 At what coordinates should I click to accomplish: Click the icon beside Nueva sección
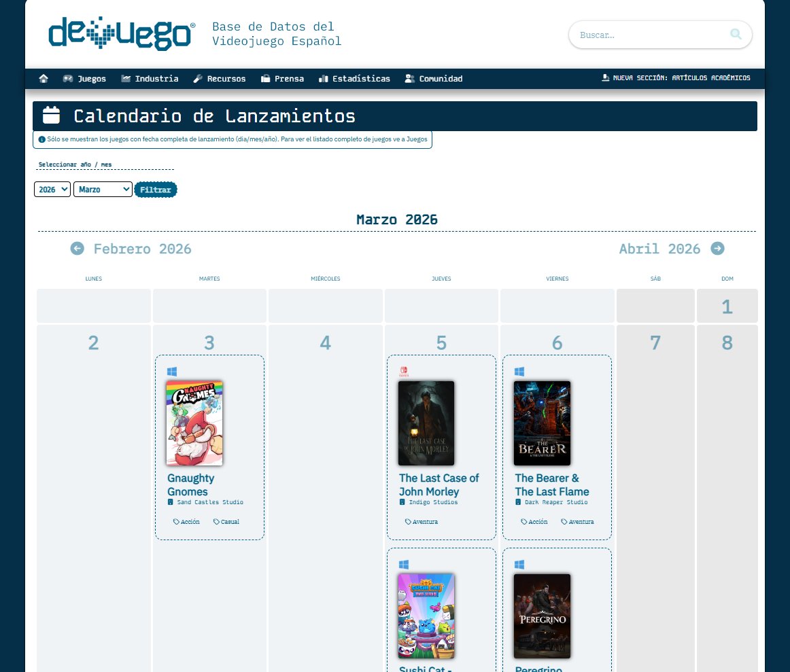point(605,77)
